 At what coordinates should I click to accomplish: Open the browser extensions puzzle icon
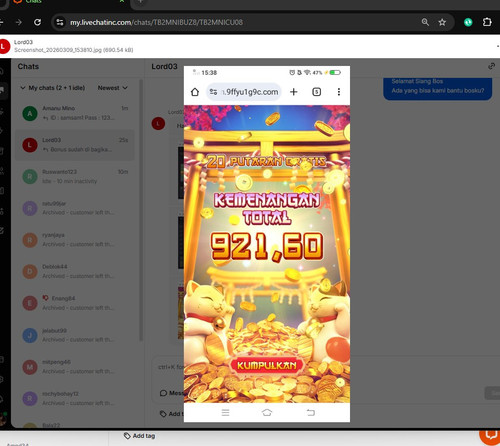coord(487,22)
